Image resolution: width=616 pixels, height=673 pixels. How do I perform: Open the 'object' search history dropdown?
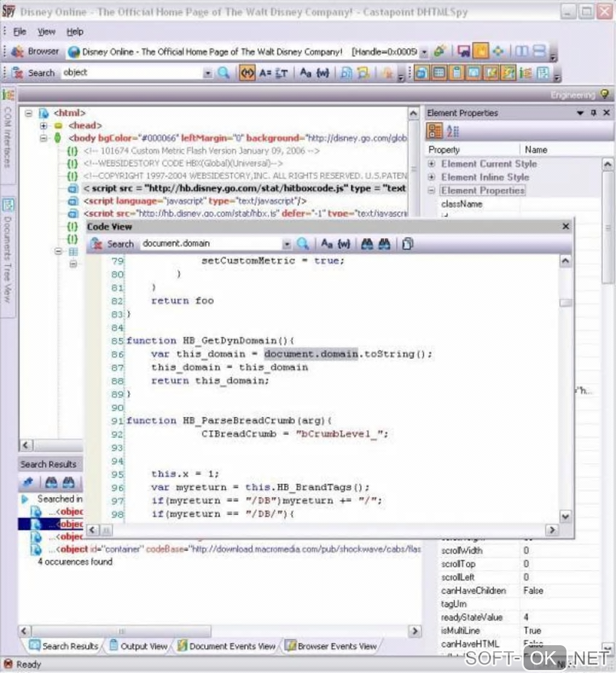tap(208, 73)
